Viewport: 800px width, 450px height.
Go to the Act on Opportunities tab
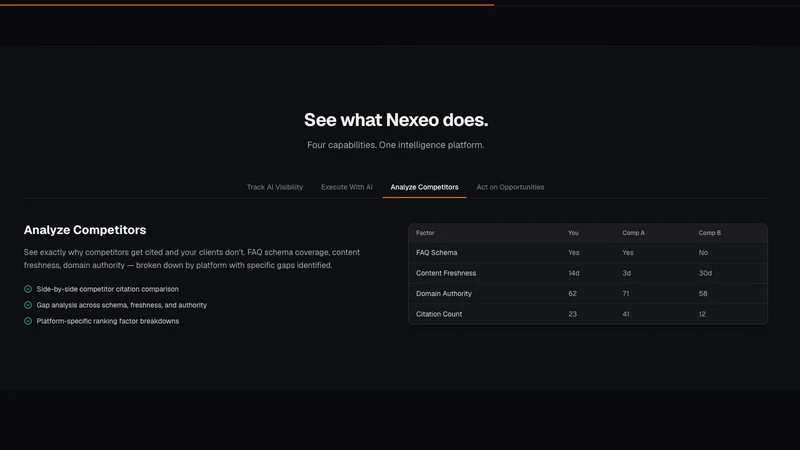point(510,187)
